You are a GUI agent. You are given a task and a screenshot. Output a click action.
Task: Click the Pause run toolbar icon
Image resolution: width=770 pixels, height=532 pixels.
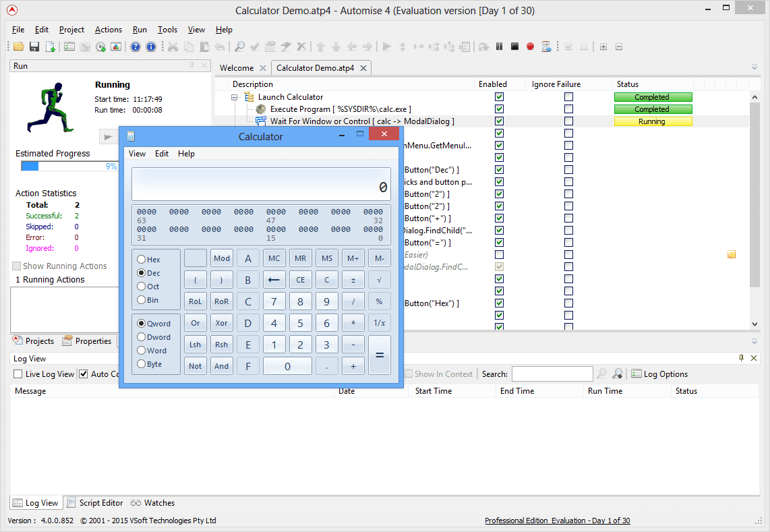(499, 47)
